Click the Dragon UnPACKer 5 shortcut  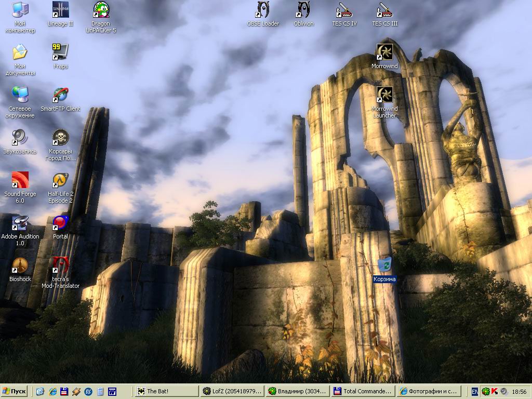tap(101, 17)
